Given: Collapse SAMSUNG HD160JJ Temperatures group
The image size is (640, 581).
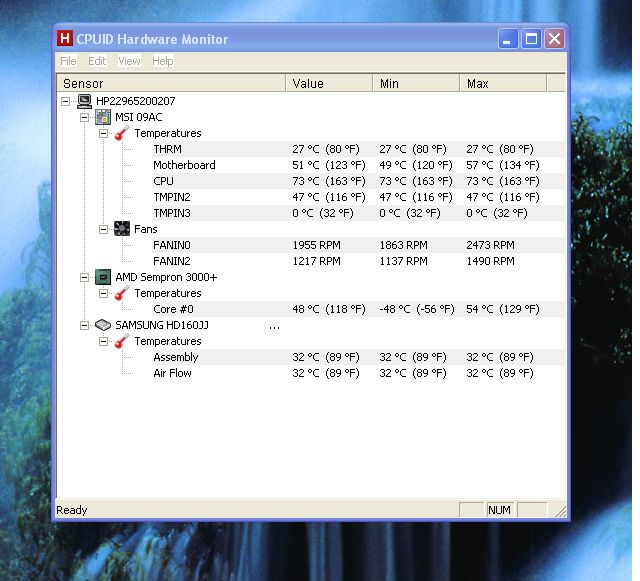Looking at the screenshot, I should tap(104, 341).
